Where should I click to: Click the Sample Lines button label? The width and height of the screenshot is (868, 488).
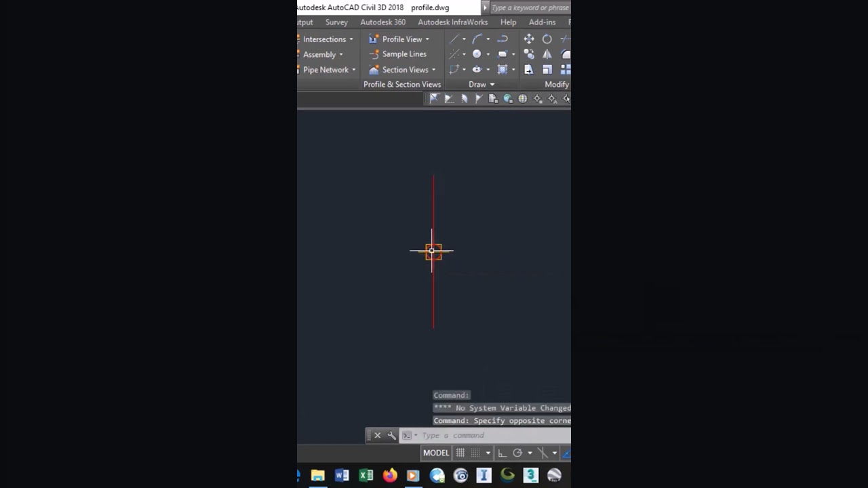point(404,54)
